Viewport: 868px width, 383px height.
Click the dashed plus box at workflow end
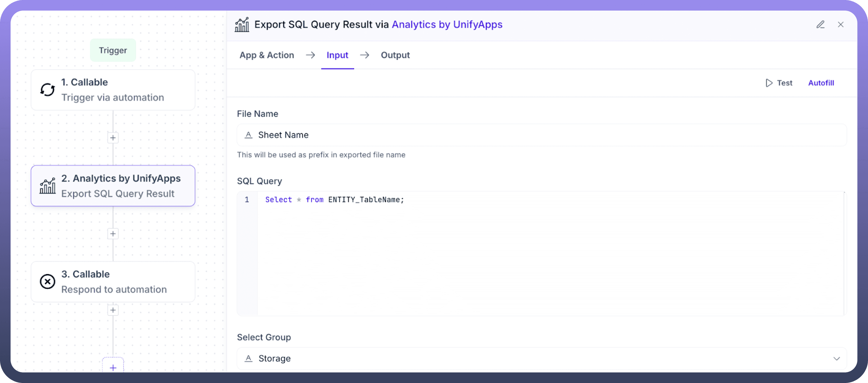113,367
